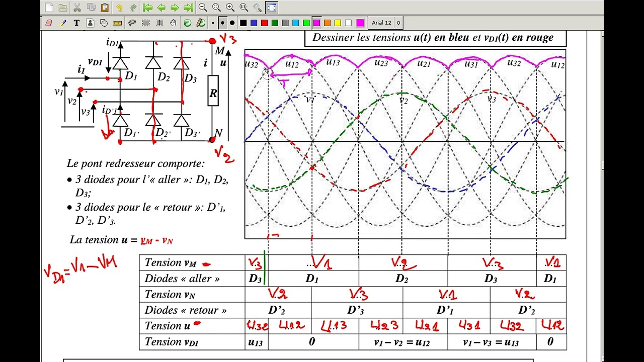Image resolution: width=644 pixels, height=362 pixels.
Task: Undo the last stroke
Action: coord(119,8)
